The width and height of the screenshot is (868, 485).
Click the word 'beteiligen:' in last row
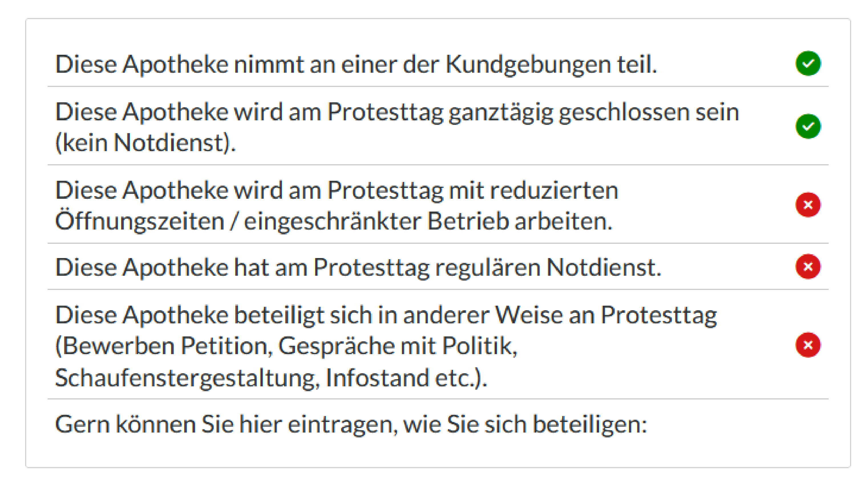[590, 424]
